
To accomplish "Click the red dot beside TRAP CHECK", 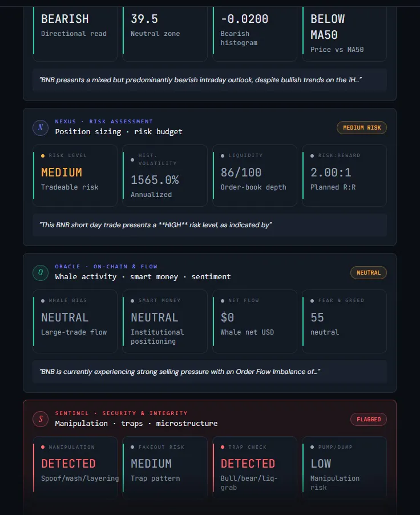I will click(223, 447).
